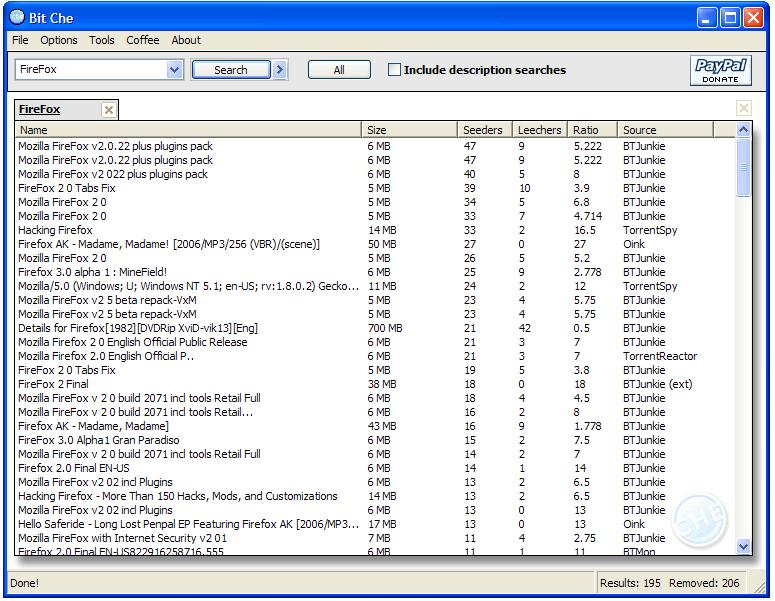This screenshot has height=601, width=775.
Task: Click Removed: 206 in status bar
Action: (x=704, y=583)
